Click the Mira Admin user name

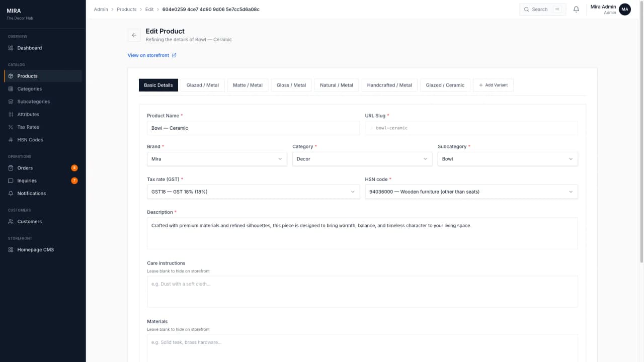pos(603,7)
